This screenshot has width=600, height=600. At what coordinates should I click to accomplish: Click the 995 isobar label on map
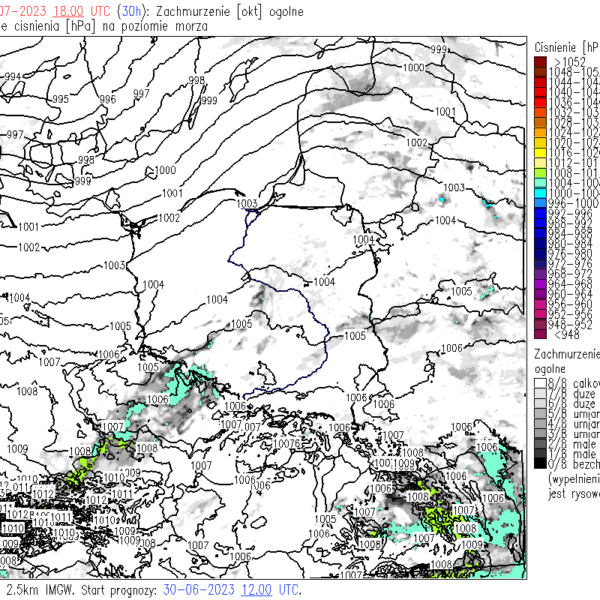[x=60, y=99]
